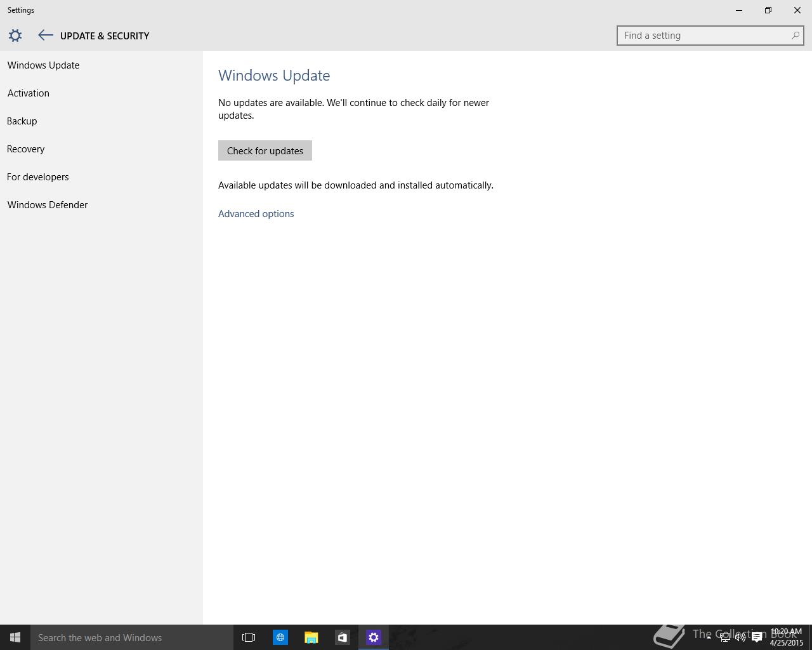Select the Settings app taskbar icon
812x650 pixels.
click(374, 637)
